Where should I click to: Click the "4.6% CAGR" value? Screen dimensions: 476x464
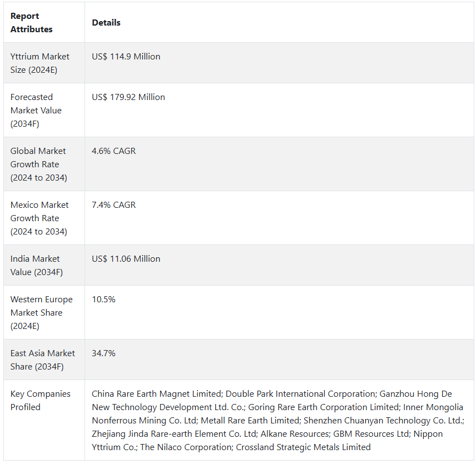[x=113, y=151]
